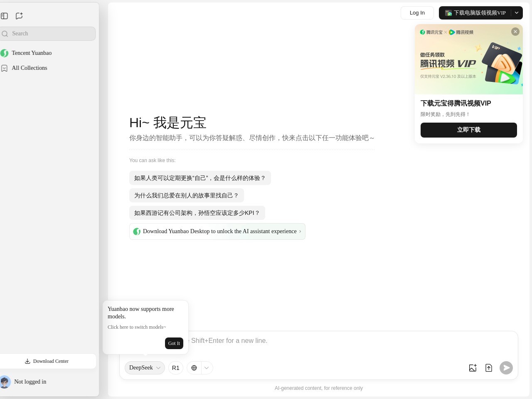Click the 立即下载 download button
The height and width of the screenshot is (399, 532).
click(x=468, y=130)
